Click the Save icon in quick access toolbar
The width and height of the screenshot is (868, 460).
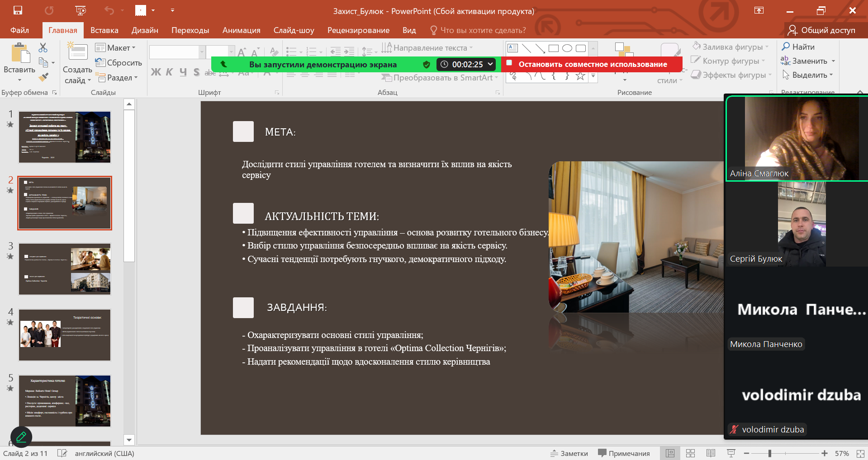pos(18,10)
